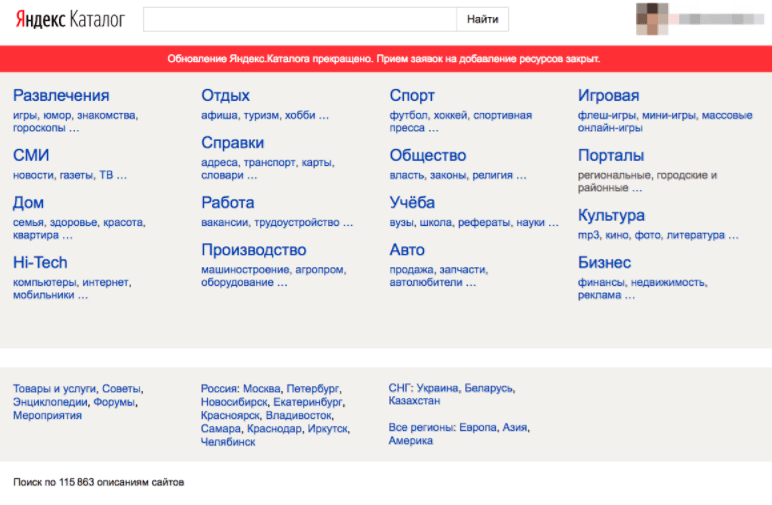Open the Товары и услуги link
The image size is (772, 505).
[x=54, y=389]
